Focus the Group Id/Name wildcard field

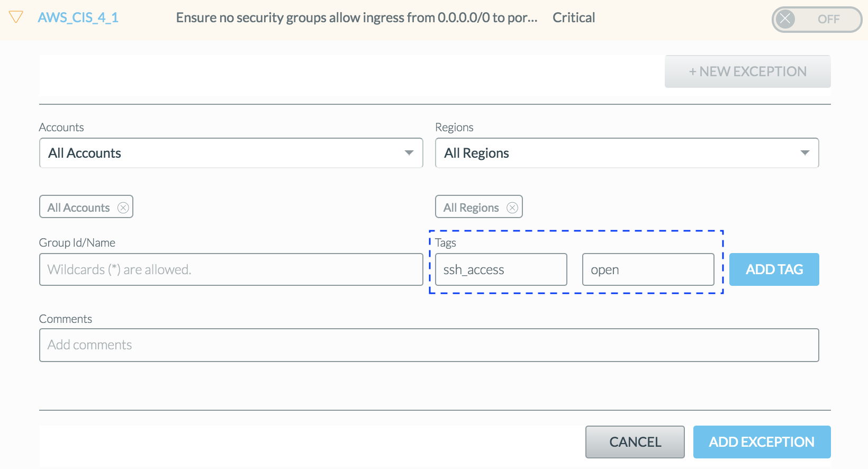point(231,269)
